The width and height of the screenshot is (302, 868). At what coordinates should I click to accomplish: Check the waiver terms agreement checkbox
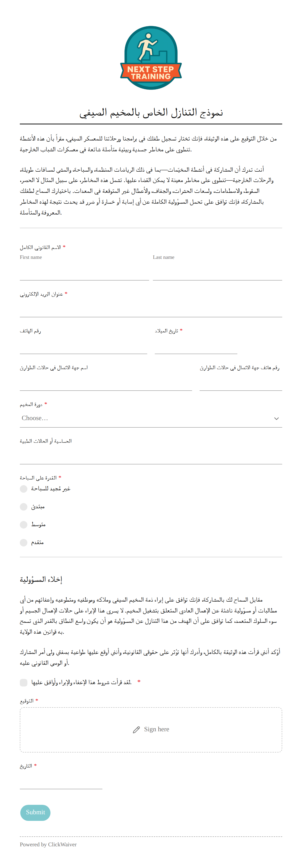[x=24, y=683]
